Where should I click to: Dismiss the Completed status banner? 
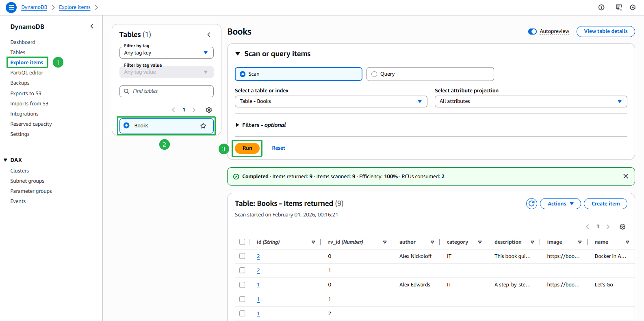click(x=626, y=176)
